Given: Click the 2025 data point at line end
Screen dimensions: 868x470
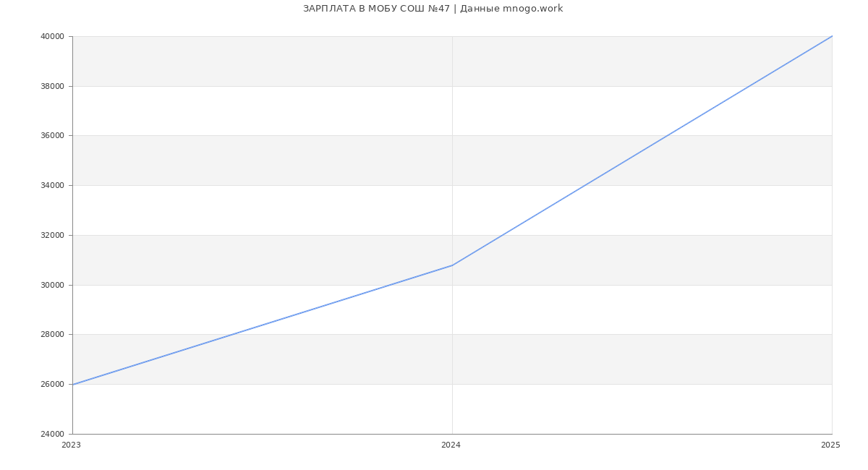Looking at the screenshot, I should coord(832,36).
